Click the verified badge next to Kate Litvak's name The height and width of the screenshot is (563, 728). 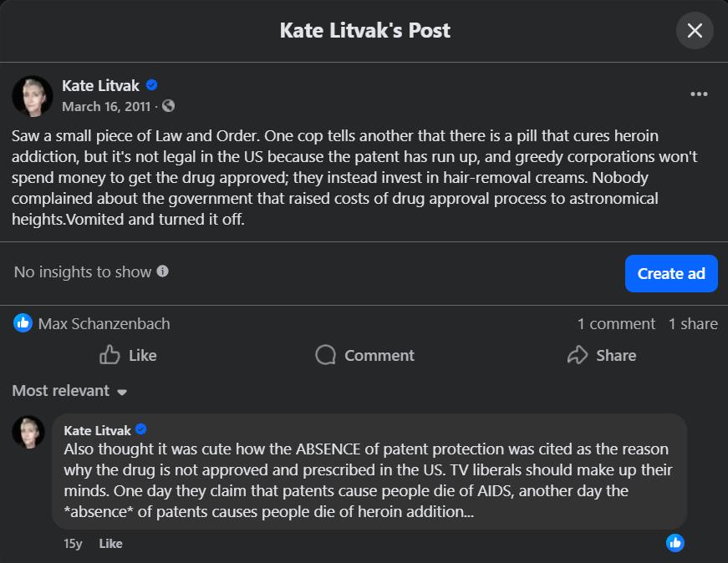point(150,84)
